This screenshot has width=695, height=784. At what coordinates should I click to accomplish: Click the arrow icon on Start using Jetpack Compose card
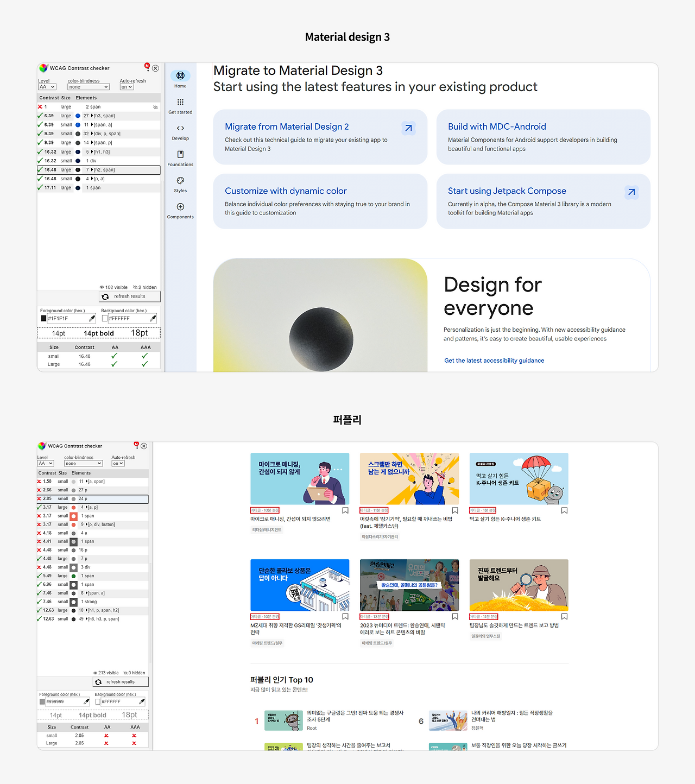pyautogui.click(x=631, y=192)
